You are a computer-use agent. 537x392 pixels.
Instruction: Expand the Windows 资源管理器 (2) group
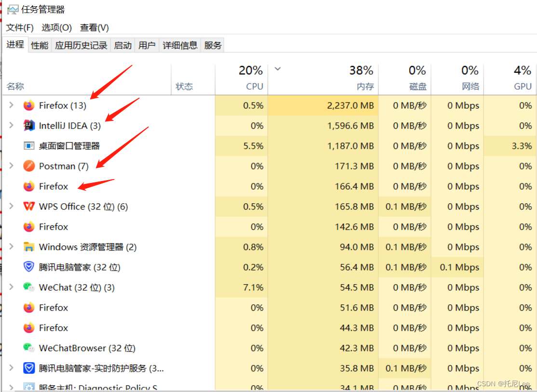(x=11, y=246)
